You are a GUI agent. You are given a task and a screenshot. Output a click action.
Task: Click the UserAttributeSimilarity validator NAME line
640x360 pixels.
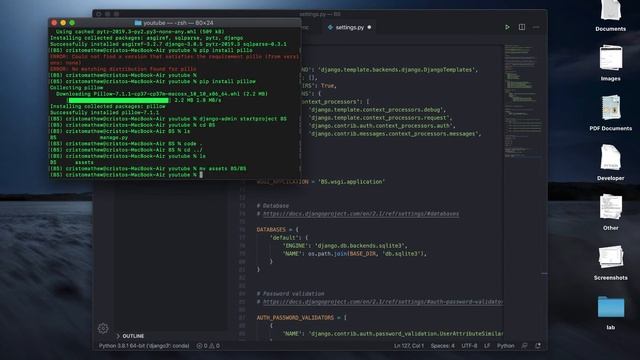[x=393, y=333]
